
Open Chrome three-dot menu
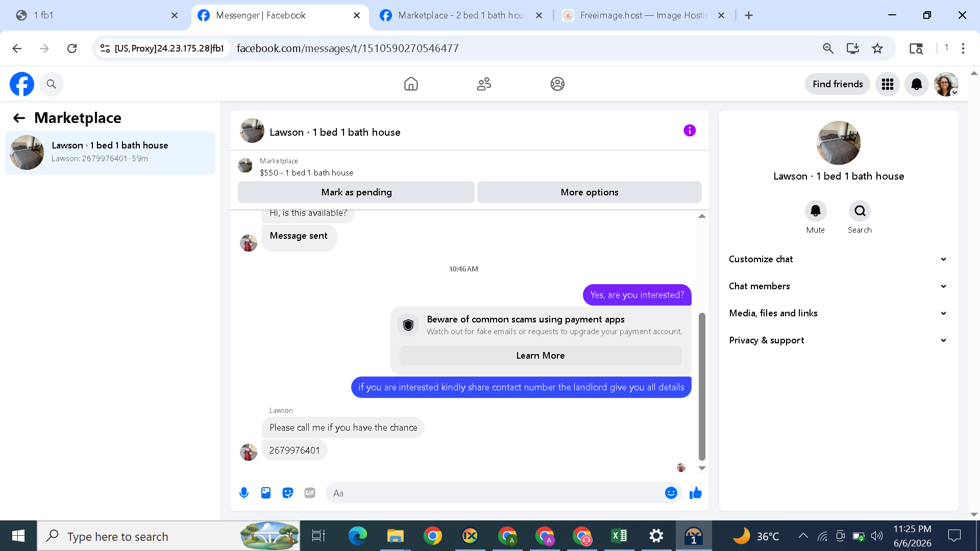tap(963, 48)
